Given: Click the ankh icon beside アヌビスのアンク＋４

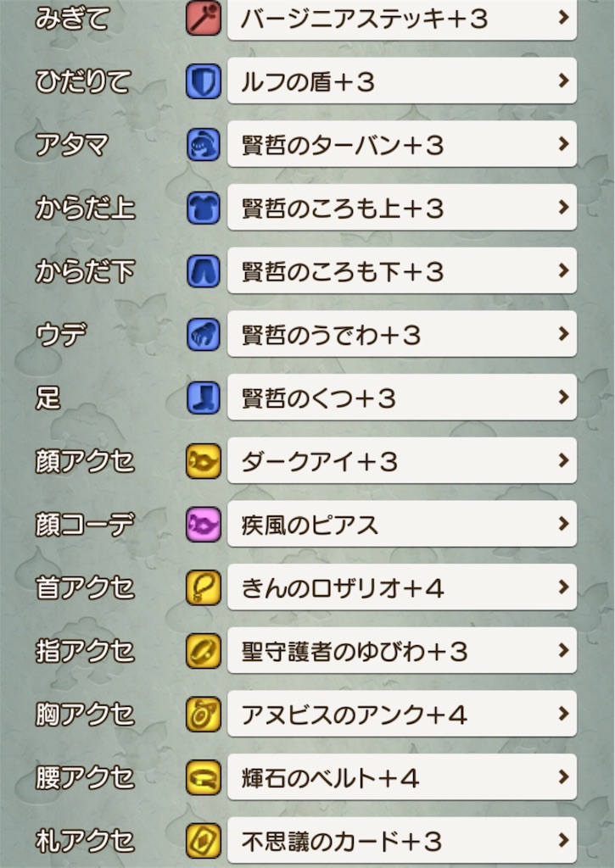Looking at the screenshot, I should point(203,714).
